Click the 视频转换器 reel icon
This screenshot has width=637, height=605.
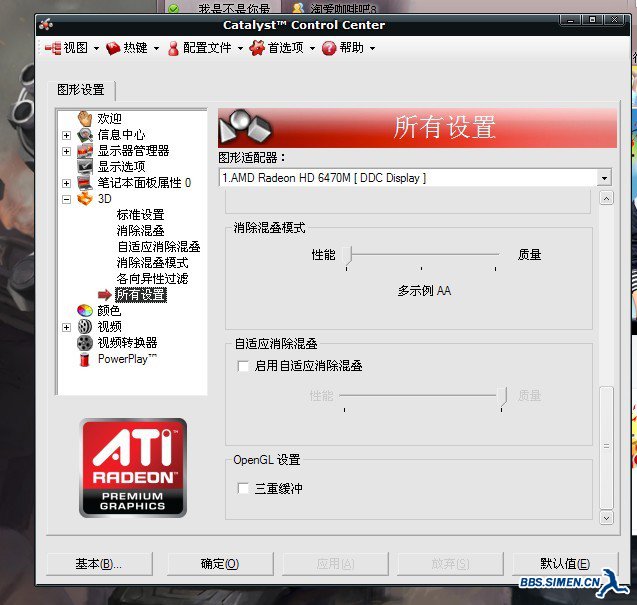pyautogui.click(x=85, y=343)
